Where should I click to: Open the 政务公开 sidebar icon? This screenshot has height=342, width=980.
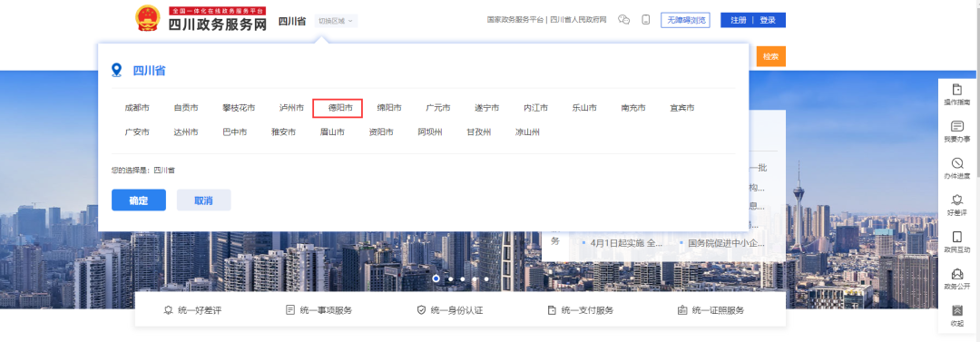(x=956, y=274)
